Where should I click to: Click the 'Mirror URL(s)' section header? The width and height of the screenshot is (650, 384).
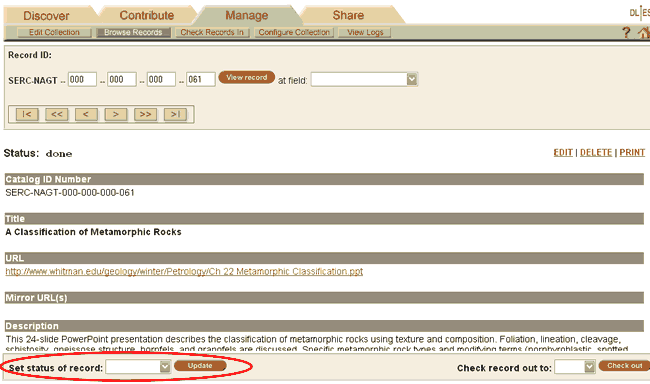click(x=324, y=298)
